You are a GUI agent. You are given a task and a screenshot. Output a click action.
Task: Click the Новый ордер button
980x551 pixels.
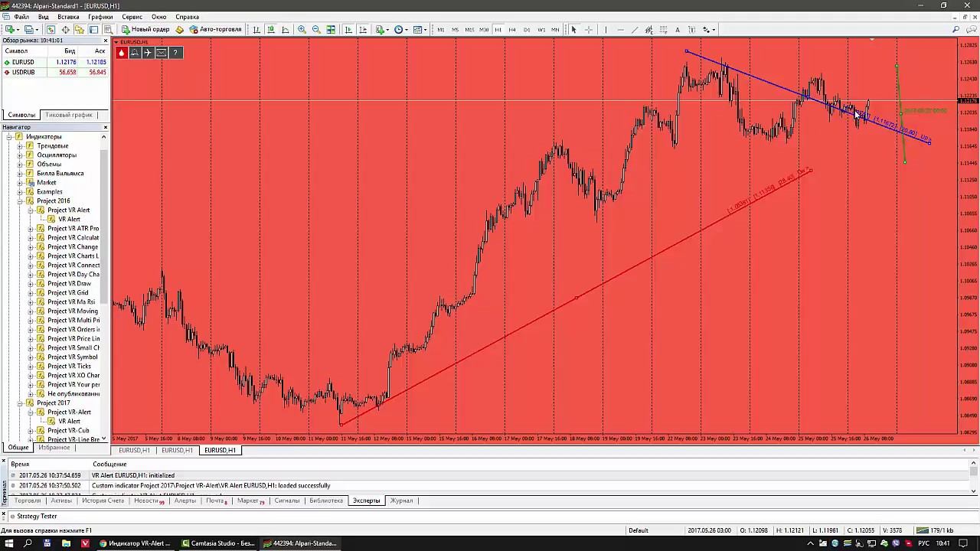(145, 30)
